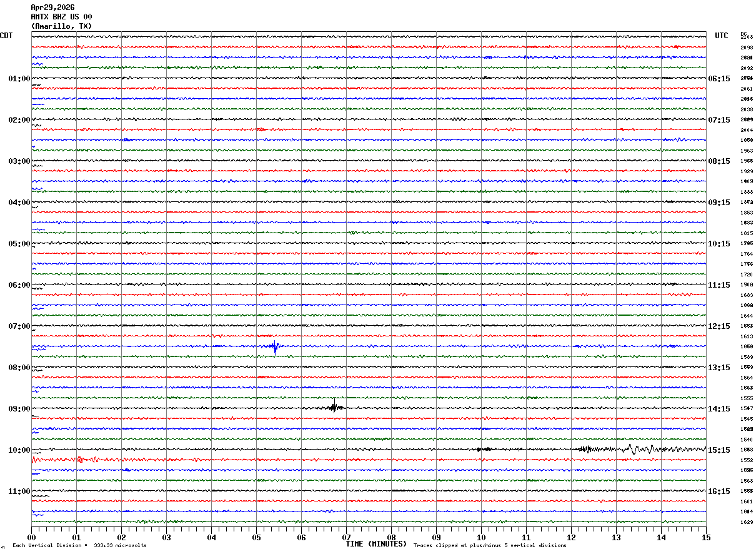Click the CDT timezone label
The height and width of the screenshot is (554, 756).
pos(6,36)
